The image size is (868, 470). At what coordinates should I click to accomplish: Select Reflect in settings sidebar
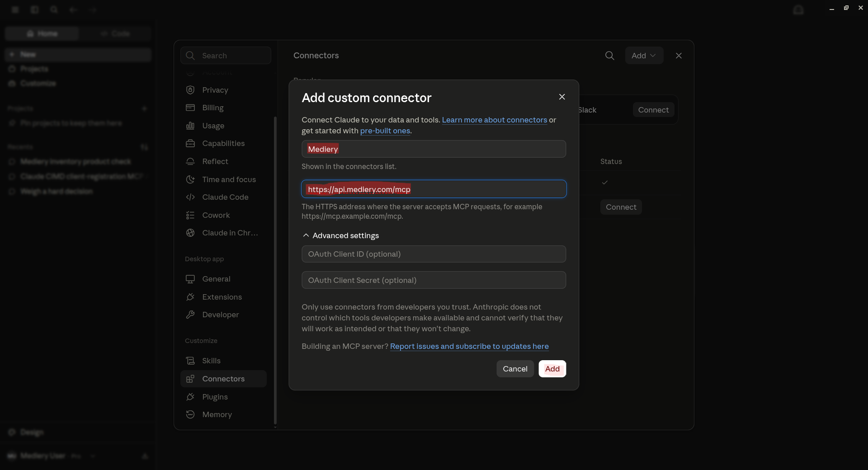pyautogui.click(x=223, y=161)
